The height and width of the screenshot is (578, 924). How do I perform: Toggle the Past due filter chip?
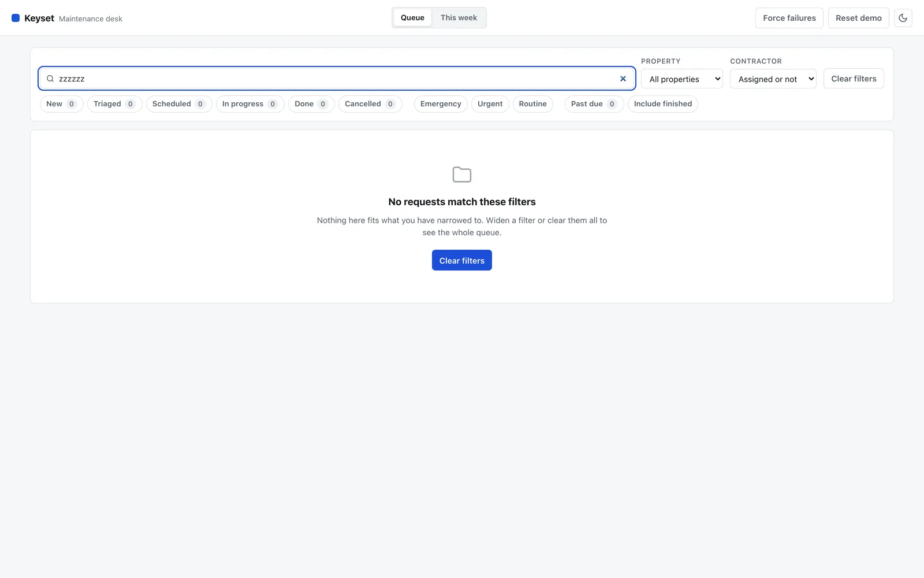point(594,104)
